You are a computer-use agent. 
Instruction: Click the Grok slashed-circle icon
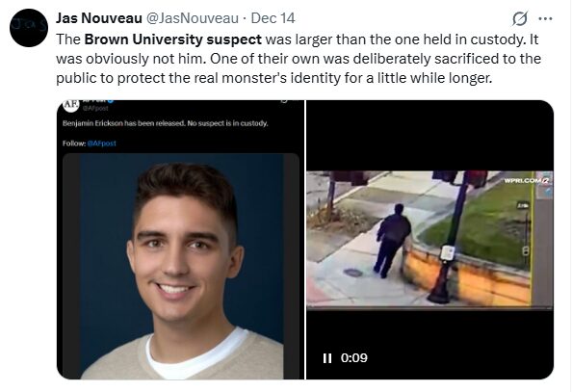pos(519,19)
